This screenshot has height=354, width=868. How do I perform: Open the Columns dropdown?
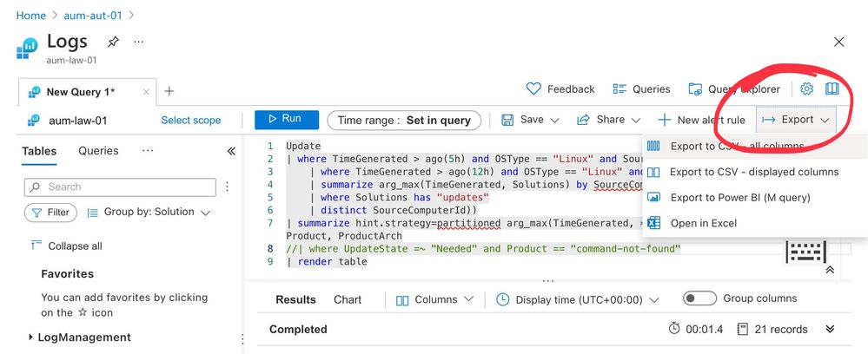coord(435,300)
